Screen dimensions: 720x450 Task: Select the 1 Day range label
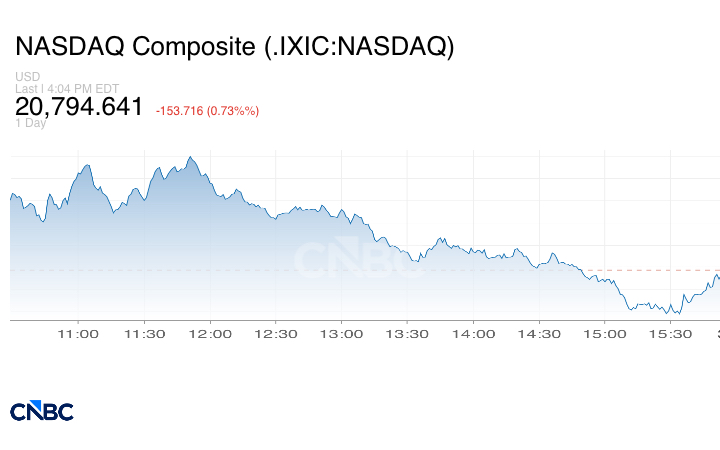[x=30, y=124]
